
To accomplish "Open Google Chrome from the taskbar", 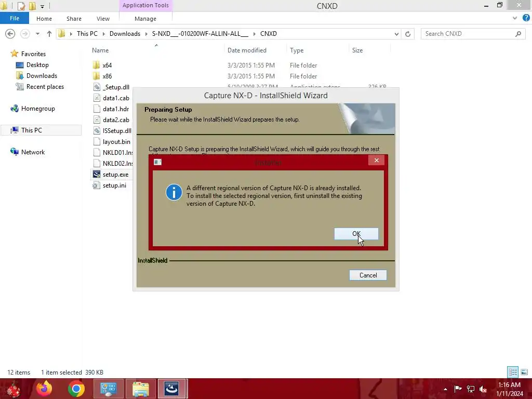I will [76, 389].
